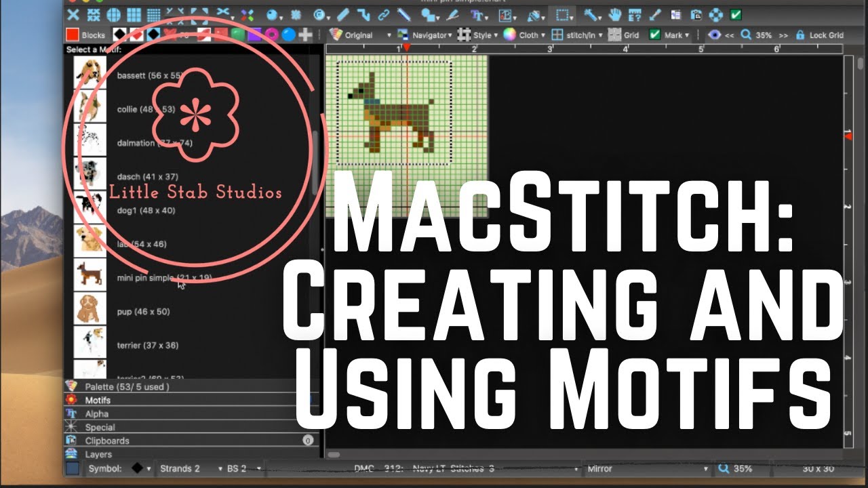
Task: Click the gray plus block icon
Action: coord(305,35)
